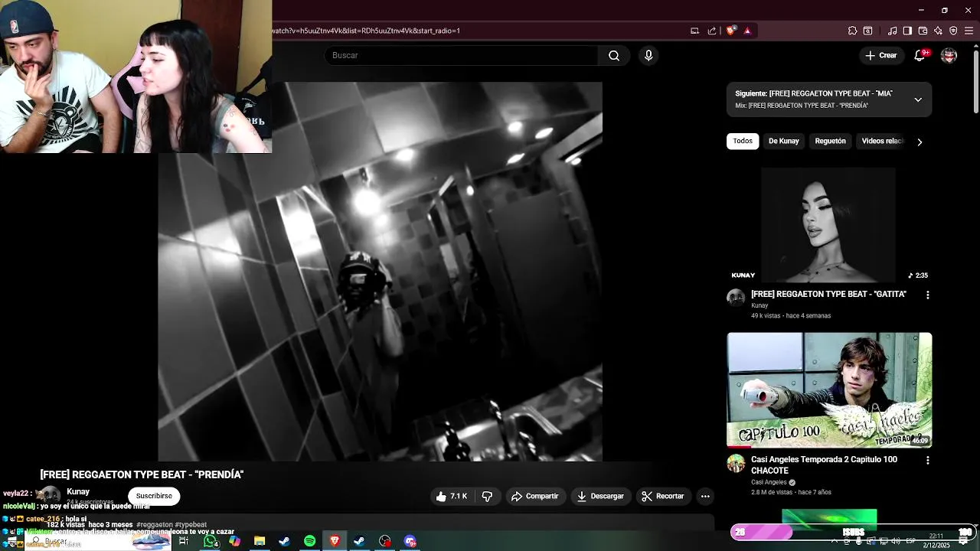Click the Siguiente 'MIA' next-up title
Viewport: 980px width, 551px height.
tap(814, 93)
